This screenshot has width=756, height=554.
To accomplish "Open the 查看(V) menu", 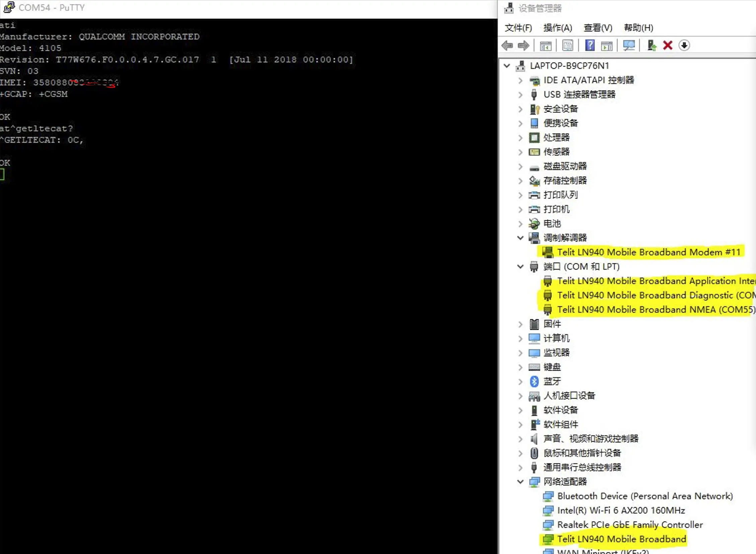I will tap(598, 28).
